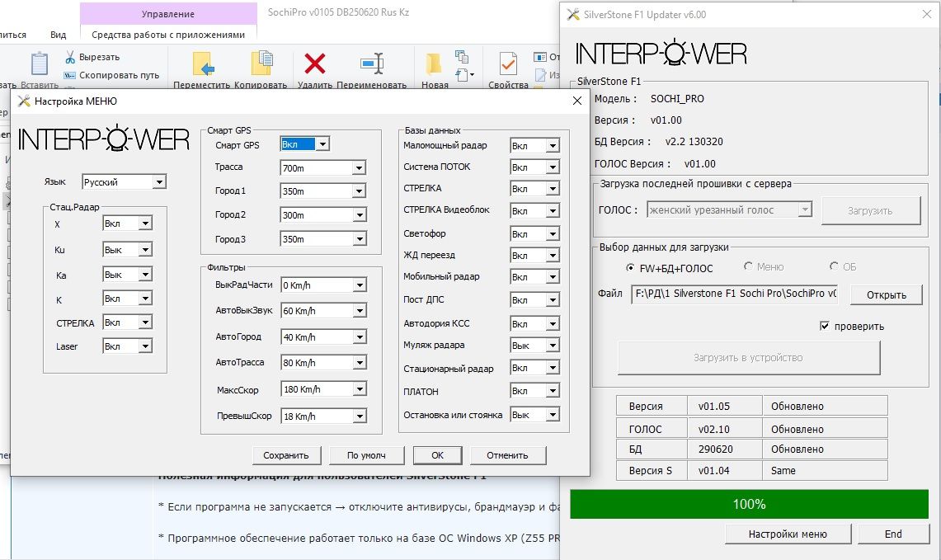Open the ПревышСкор dropdown
The width and height of the screenshot is (941, 560).
(x=360, y=416)
